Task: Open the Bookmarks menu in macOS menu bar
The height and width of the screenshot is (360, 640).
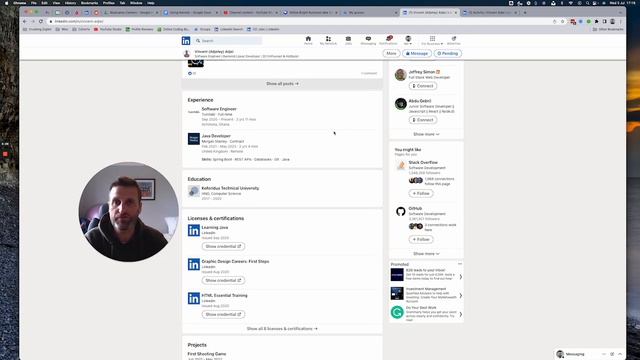Action: click(89, 3)
